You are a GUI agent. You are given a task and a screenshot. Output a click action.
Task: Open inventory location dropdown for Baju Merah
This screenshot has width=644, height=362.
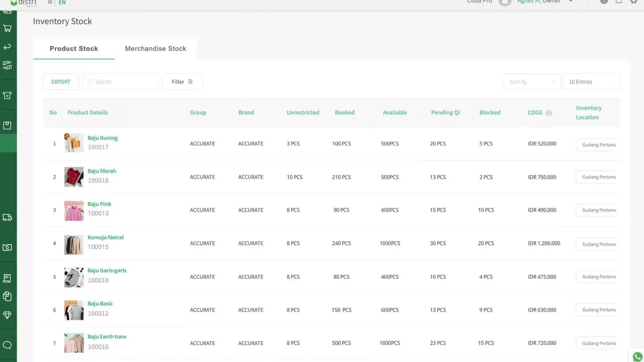pyautogui.click(x=596, y=177)
